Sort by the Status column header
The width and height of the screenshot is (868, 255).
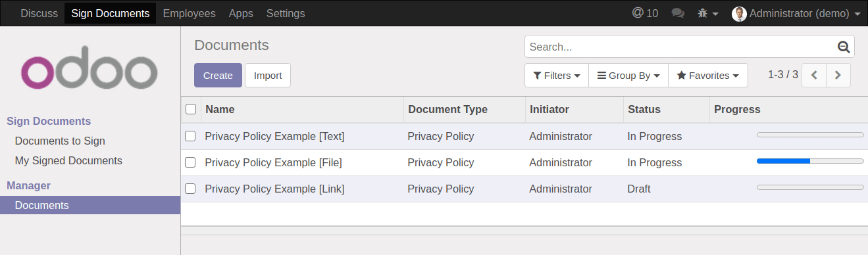click(666, 109)
